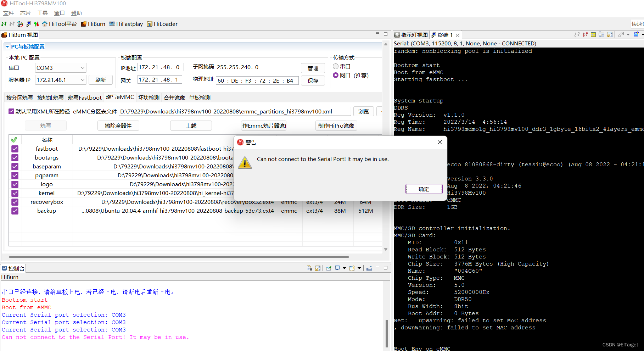The width and height of the screenshot is (644, 351).
Task: Uncheck the pqparam partition checkbox
Action: click(x=15, y=175)
